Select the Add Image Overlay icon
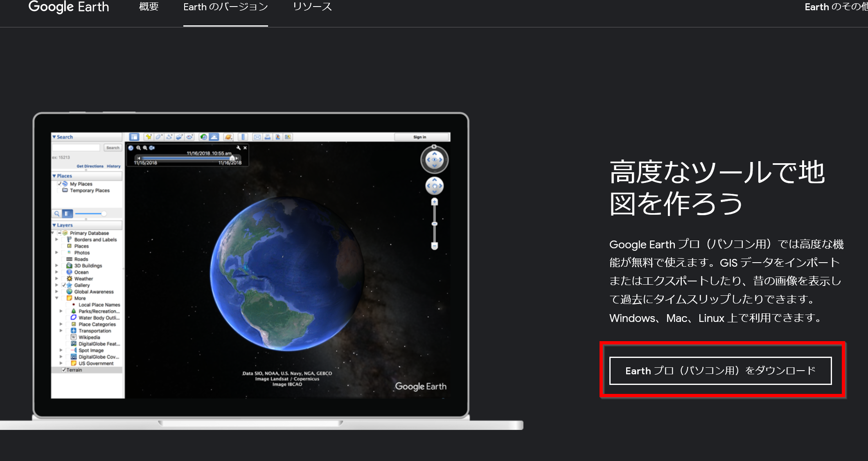 click(179, 137)
